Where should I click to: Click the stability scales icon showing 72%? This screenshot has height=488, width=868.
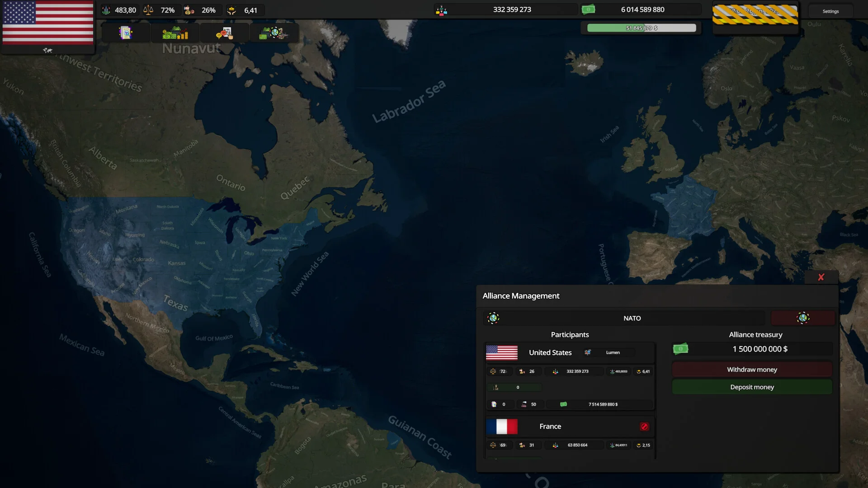tap(149, 9)
